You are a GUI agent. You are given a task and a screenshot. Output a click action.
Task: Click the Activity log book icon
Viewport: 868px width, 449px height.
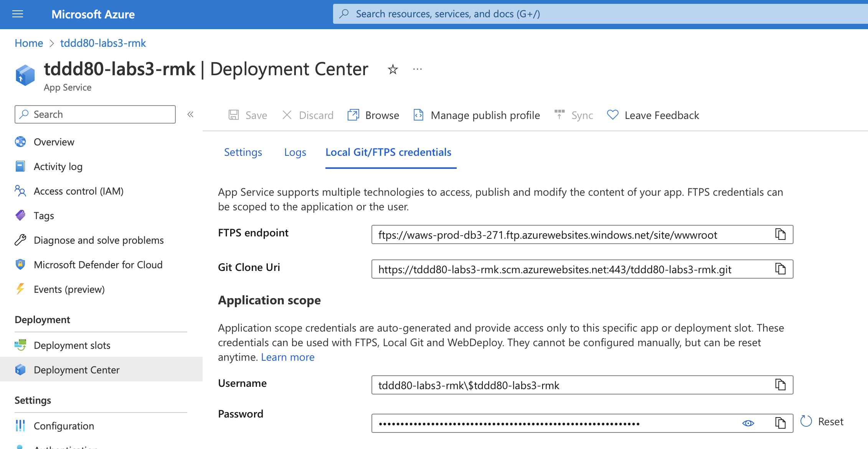click(20, 166)
